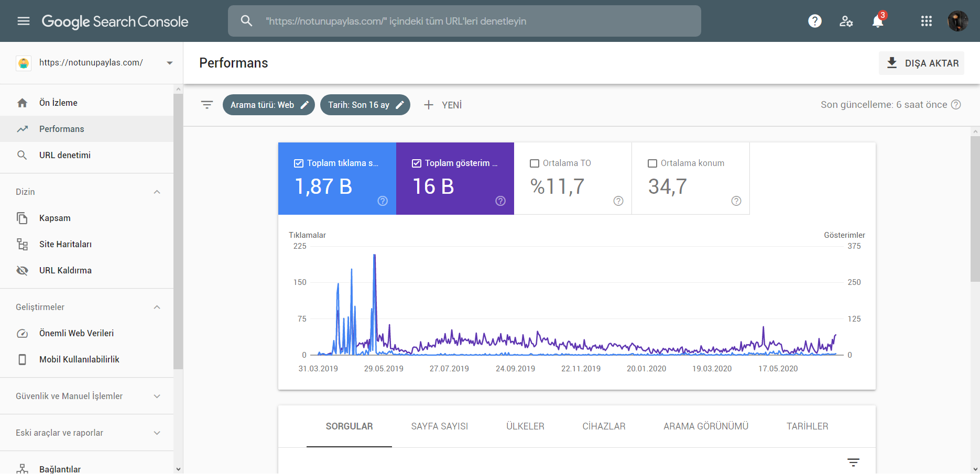Enable the Ortalama konum checkbox
The height and width of the screenshot is (474, 980).
tap(652, 163)
